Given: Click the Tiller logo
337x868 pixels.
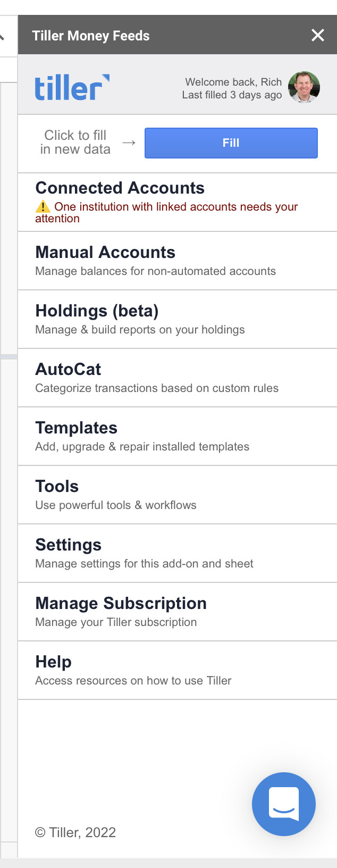Looking at the screenshot, I should click(72, 88).
